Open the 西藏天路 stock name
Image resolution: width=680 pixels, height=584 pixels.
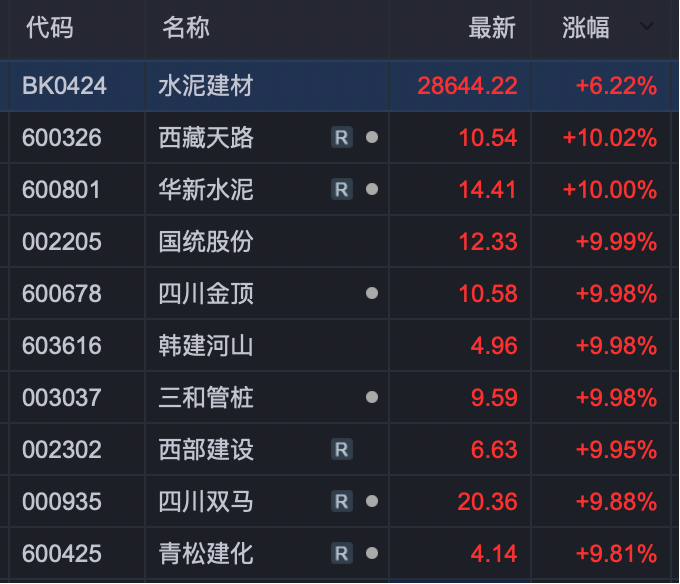(206, 138)
